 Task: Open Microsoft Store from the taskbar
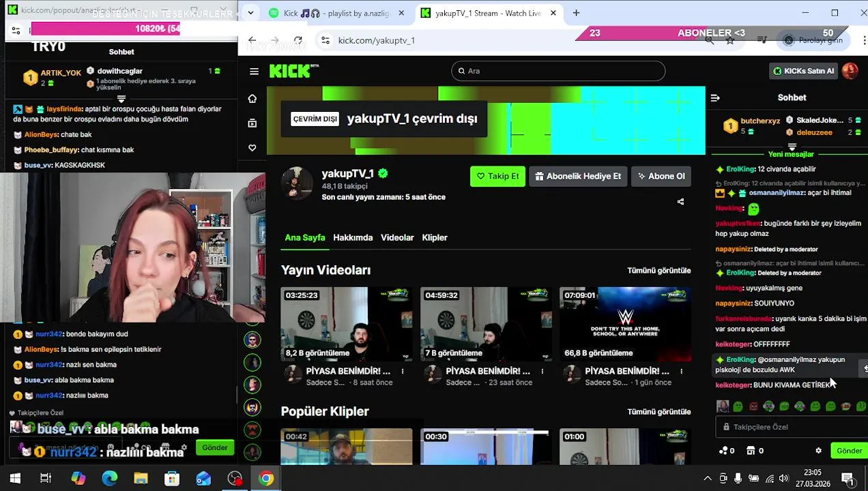point(172,479)
